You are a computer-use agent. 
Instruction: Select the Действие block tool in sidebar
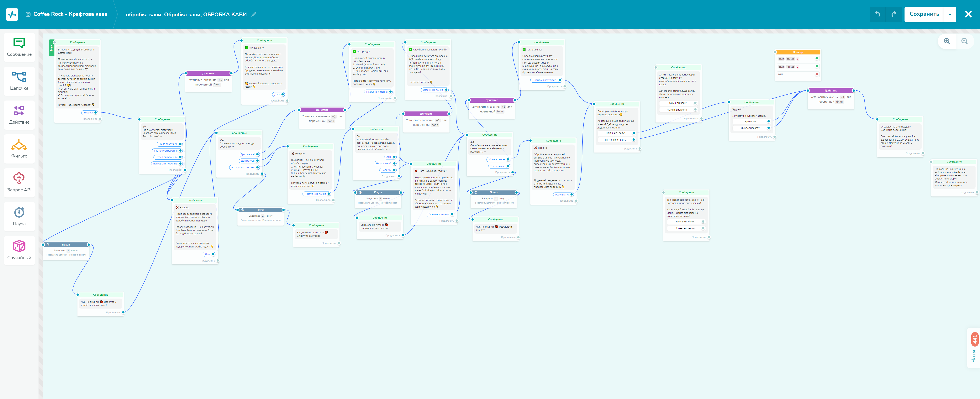pyautogui.click(x=19, y=115)
